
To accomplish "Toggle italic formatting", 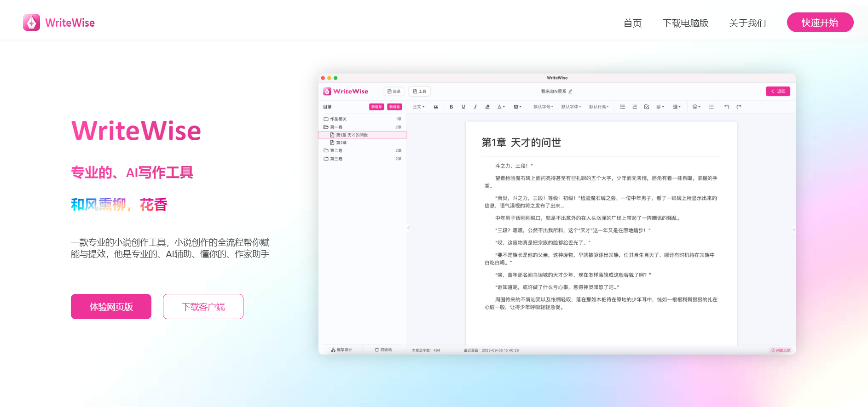I will point(475,107).
